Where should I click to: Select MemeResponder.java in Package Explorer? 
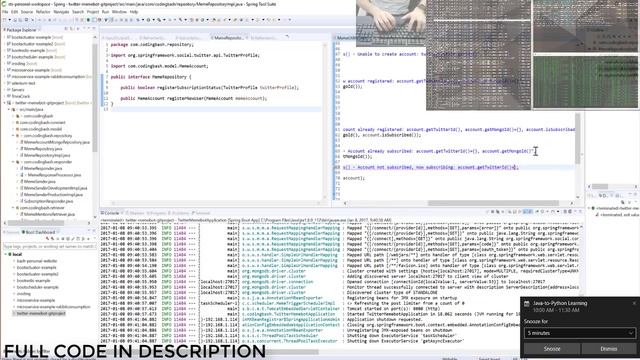tap(43, 168)
